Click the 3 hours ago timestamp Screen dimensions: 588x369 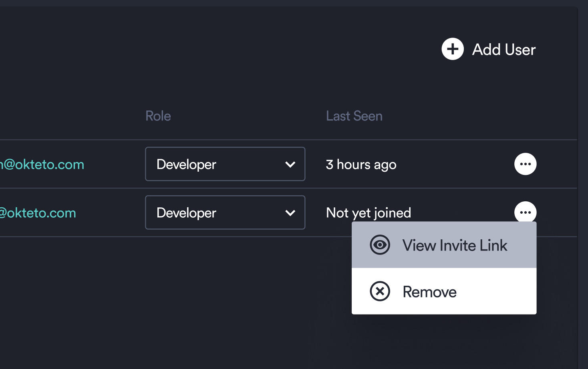pos(361,164)
